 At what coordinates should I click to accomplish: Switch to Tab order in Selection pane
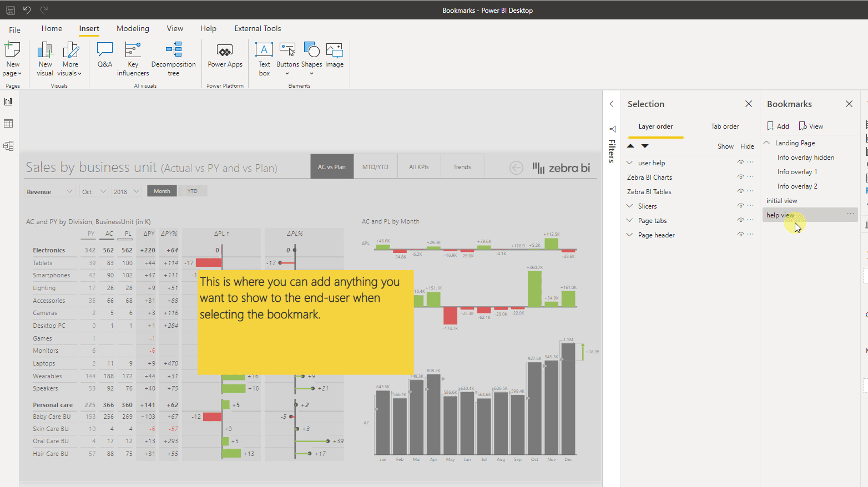[x=725, y=126]
